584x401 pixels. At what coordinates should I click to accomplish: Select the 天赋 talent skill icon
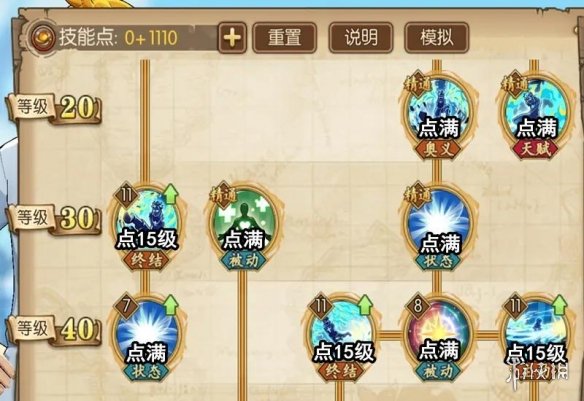pos(536,114)
